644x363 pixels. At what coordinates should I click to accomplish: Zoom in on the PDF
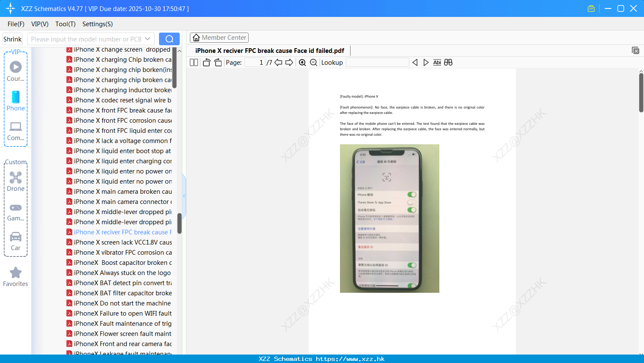(302, 62)
